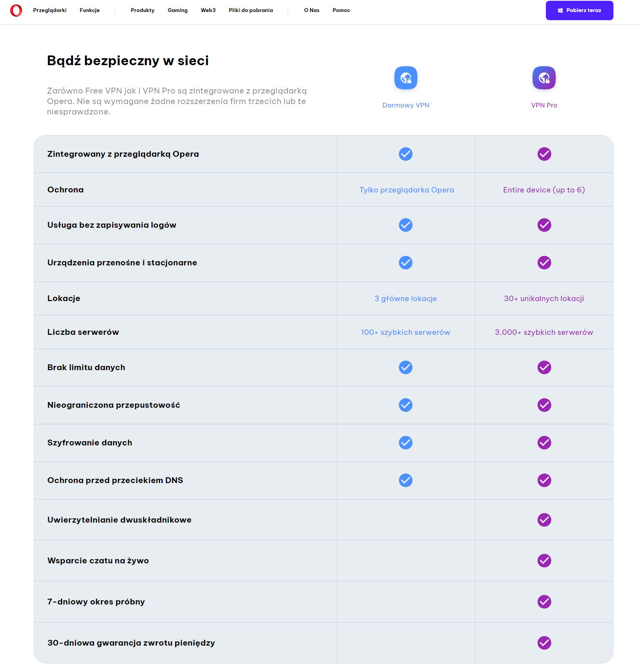Click blue checkmark for Zintegrowany z przeglądarką Opera

(406, 154)
